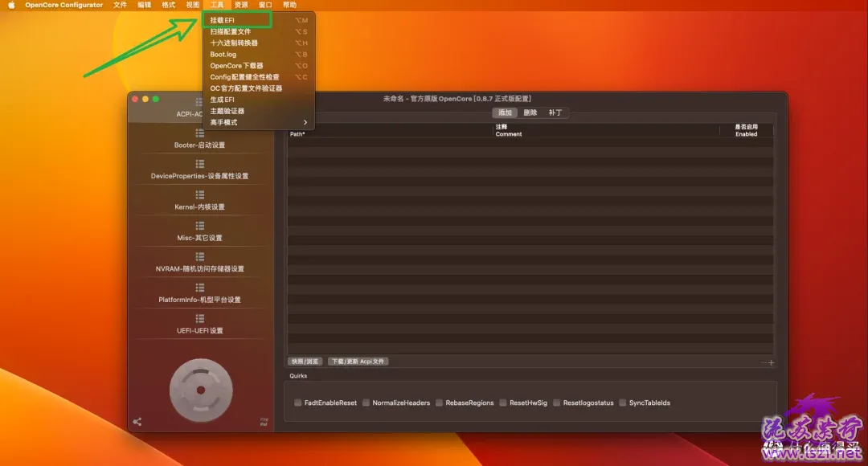Click the first empty row of the ACPI table
This screenshot has height=466, width=868.
coord(530,142)
